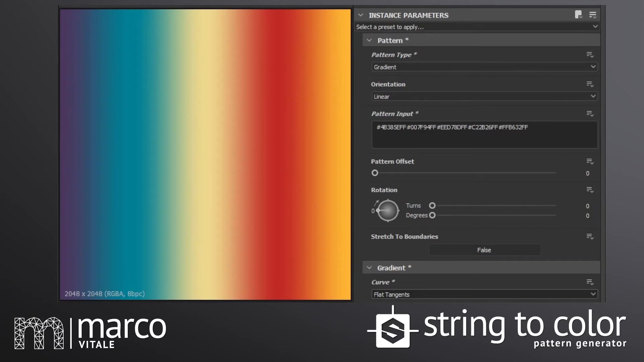This screenshot has height=362, width=644.
Task: Click the Rotation Turns slider handle
Action: [x=432, y=205]
